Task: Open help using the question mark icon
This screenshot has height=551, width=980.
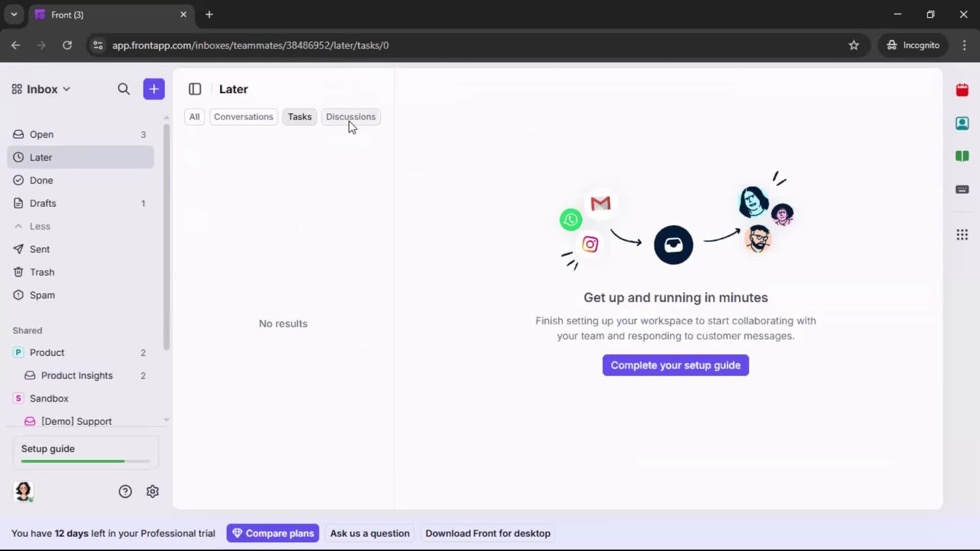Action: tap(126, 491)
